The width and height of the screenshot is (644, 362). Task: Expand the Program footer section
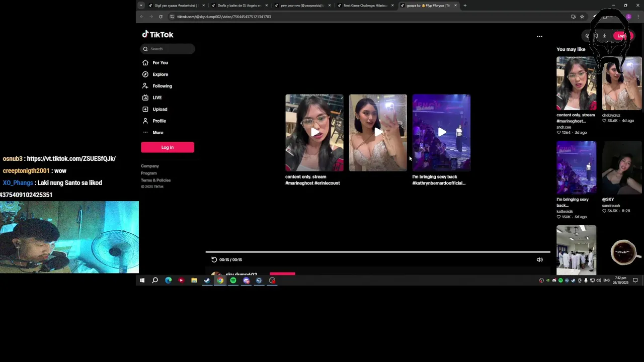[149, 173]
